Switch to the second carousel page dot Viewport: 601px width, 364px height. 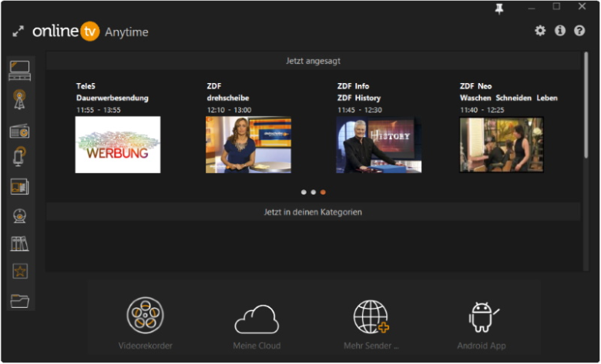click(x=313, y=192)
